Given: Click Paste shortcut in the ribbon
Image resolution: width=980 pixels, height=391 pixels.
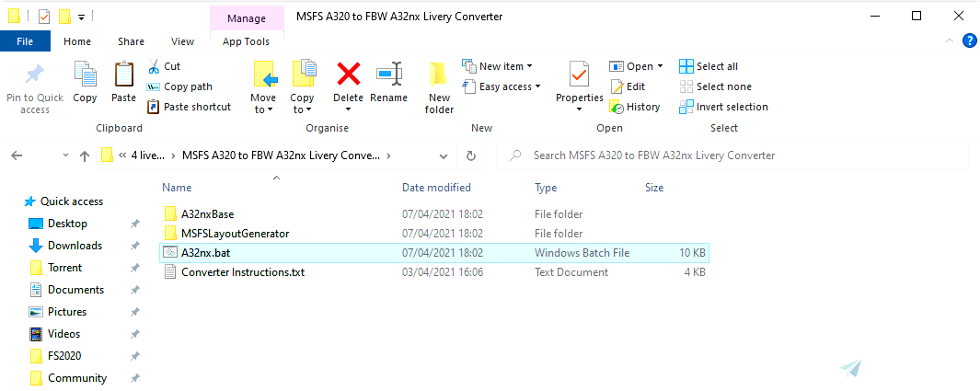Looking at the screenshot, I should (189, 107).
